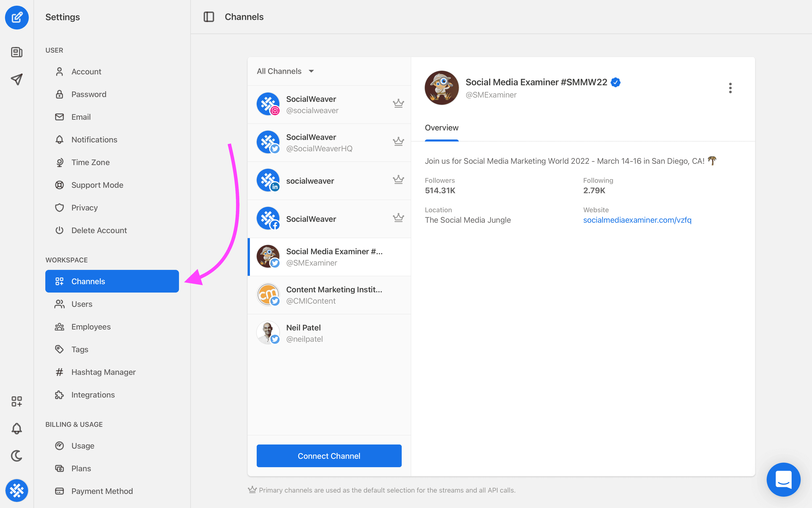Select Delete Account option
The width and height of the screenshot is (812, 508).
(112, 230)
